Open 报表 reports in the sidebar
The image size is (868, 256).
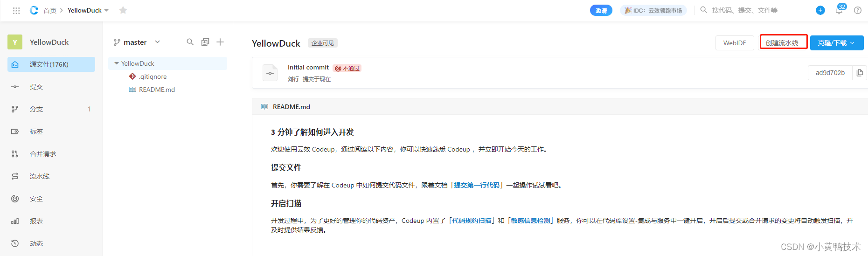(51, 221)
